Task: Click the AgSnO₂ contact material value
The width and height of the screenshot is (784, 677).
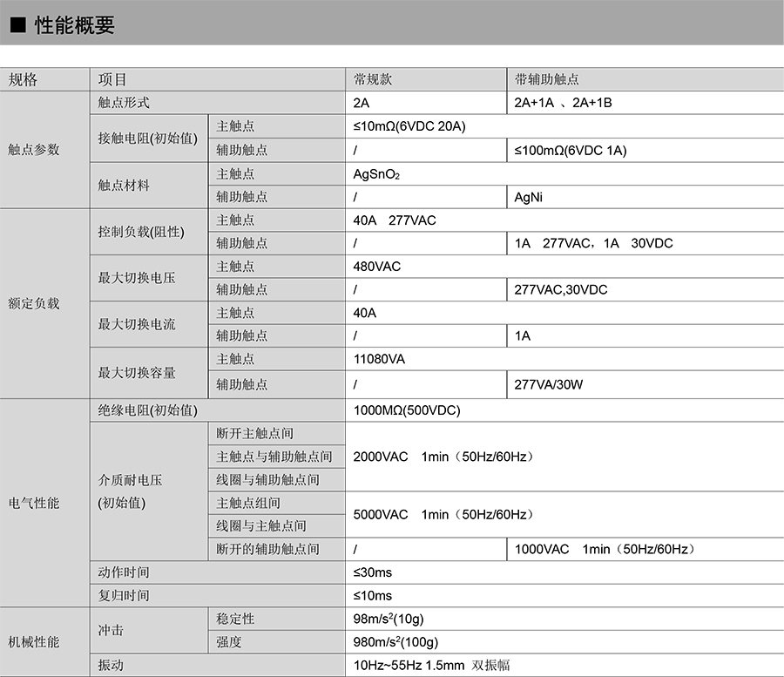Action: pos(376,173)
